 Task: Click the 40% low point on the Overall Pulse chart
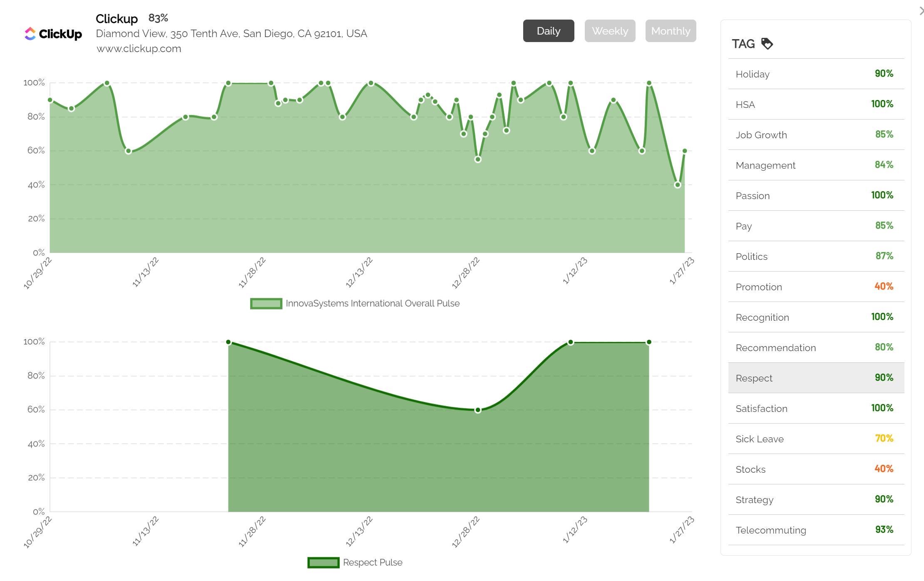[x=678, y=185]
